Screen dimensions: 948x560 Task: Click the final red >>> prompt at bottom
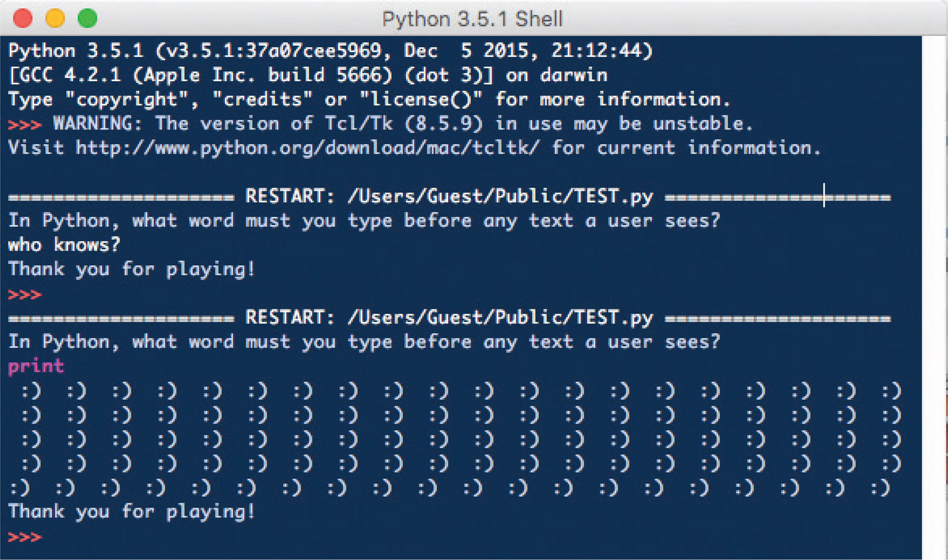(x=25, y=537)
